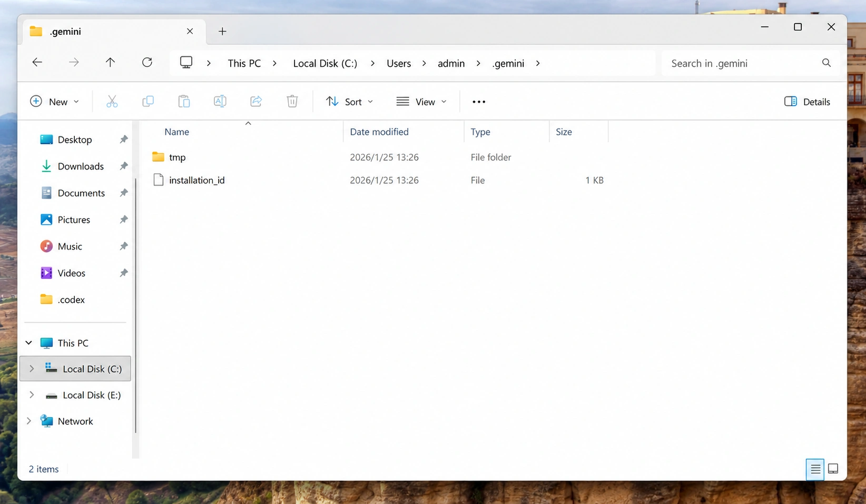Click pin icon next to Pictures
Screen dimensions: 866x504
124,220
